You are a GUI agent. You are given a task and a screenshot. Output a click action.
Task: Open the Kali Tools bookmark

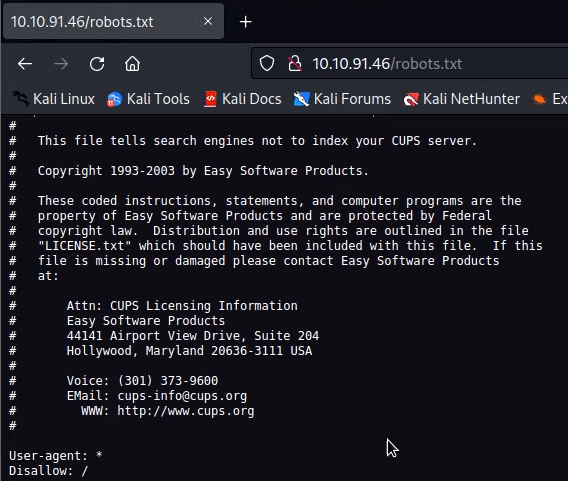[148, 99]
